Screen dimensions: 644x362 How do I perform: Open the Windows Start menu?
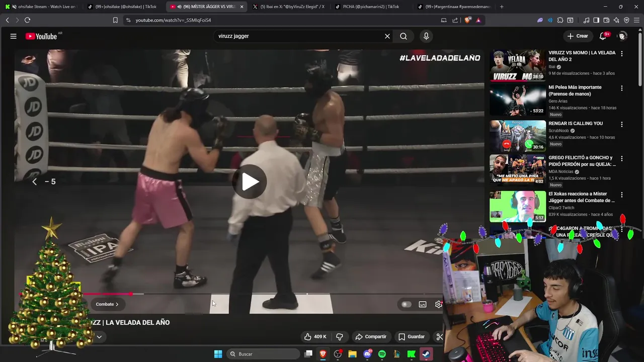[218, 354]
